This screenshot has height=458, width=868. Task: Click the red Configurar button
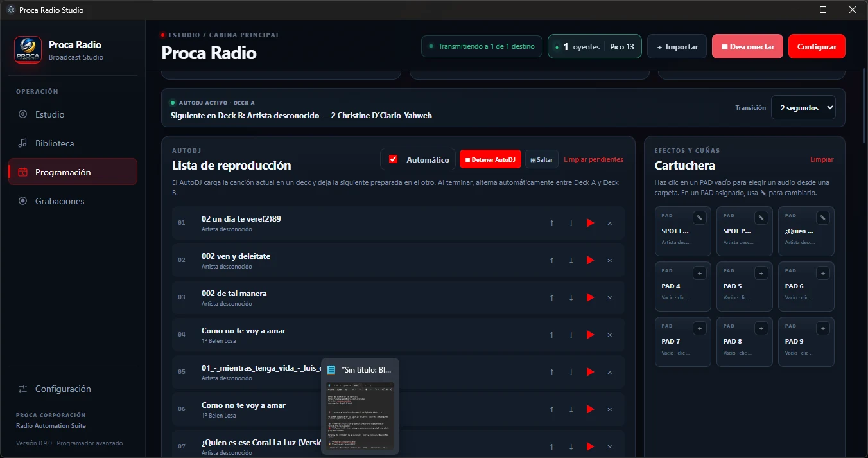(x=817, y=47)
